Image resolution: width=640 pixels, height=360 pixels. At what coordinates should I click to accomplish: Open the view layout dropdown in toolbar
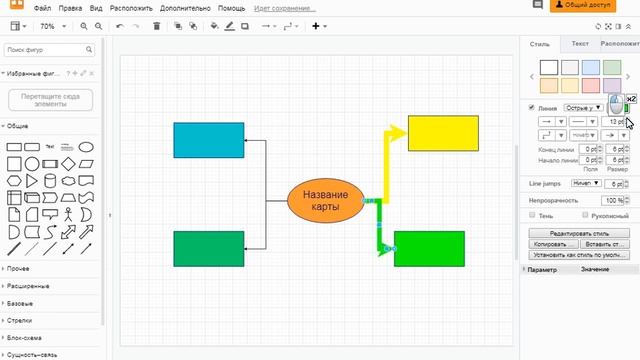(x=18, y=26)
